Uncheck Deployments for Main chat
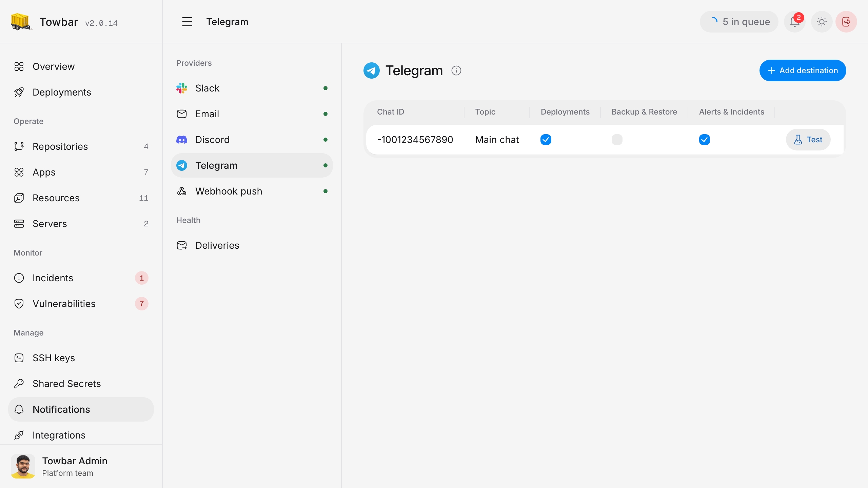Screen dimensions: 868x488 [x=546, y=140]
